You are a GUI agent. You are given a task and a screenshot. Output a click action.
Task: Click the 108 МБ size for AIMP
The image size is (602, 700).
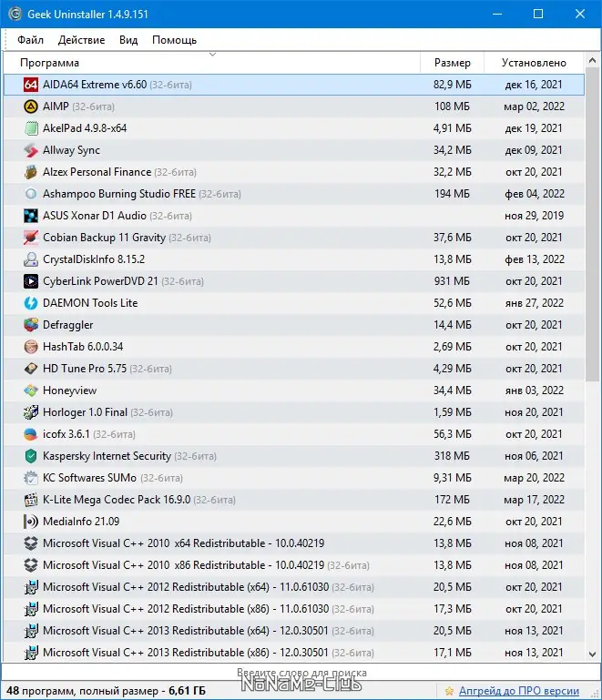click(x=452, y=107)
